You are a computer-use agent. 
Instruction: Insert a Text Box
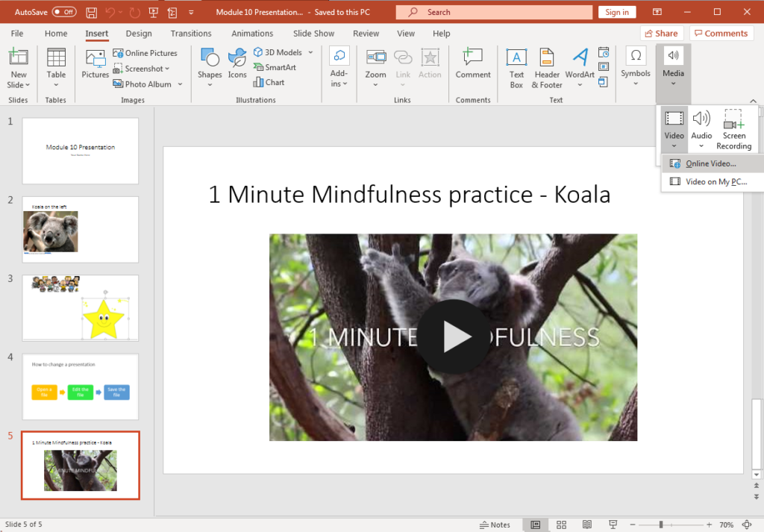coord(516,67)
